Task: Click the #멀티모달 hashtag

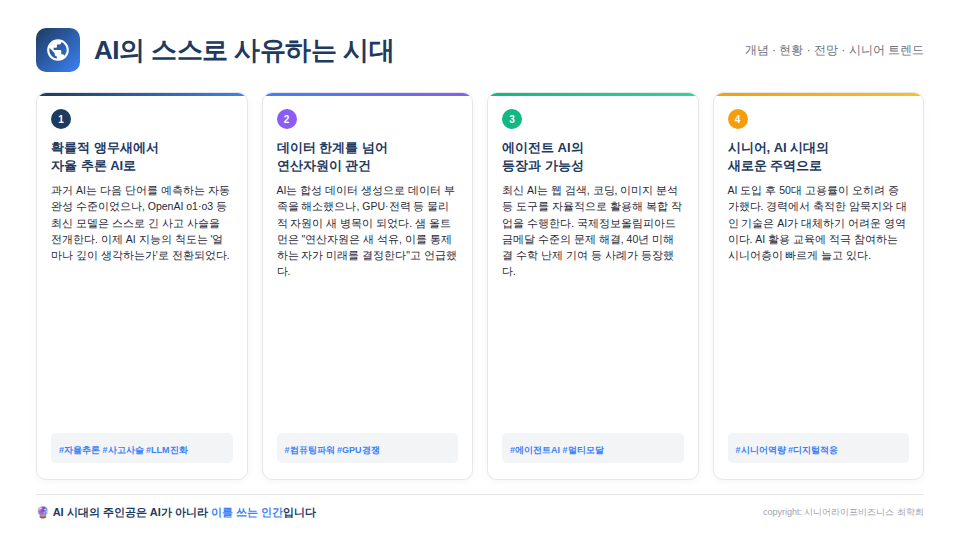Action: (583, 450)
